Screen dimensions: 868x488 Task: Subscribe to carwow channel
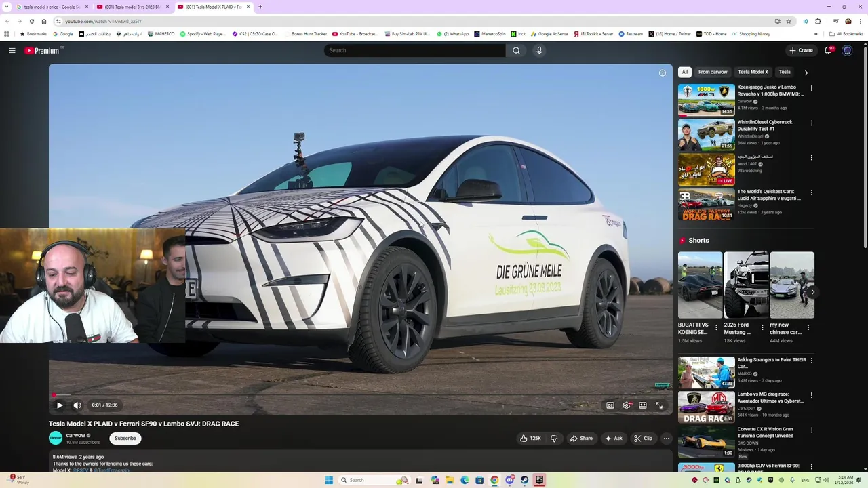tap(125, 439)
